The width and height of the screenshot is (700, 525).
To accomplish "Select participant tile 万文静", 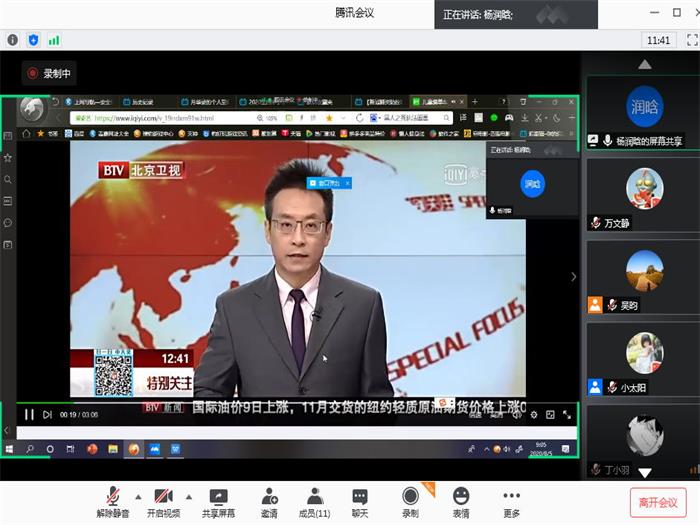I will tap(643, 195).
